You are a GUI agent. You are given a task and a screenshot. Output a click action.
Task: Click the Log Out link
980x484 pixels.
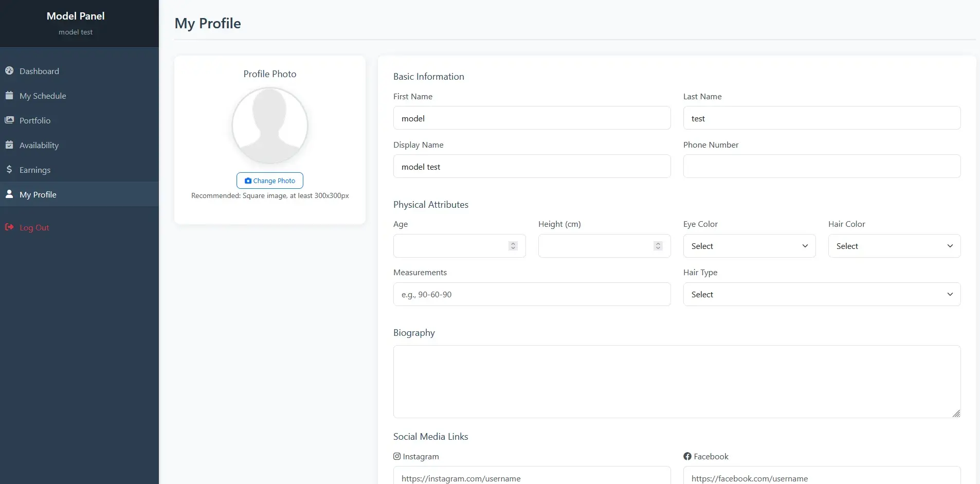coord(34,227)
